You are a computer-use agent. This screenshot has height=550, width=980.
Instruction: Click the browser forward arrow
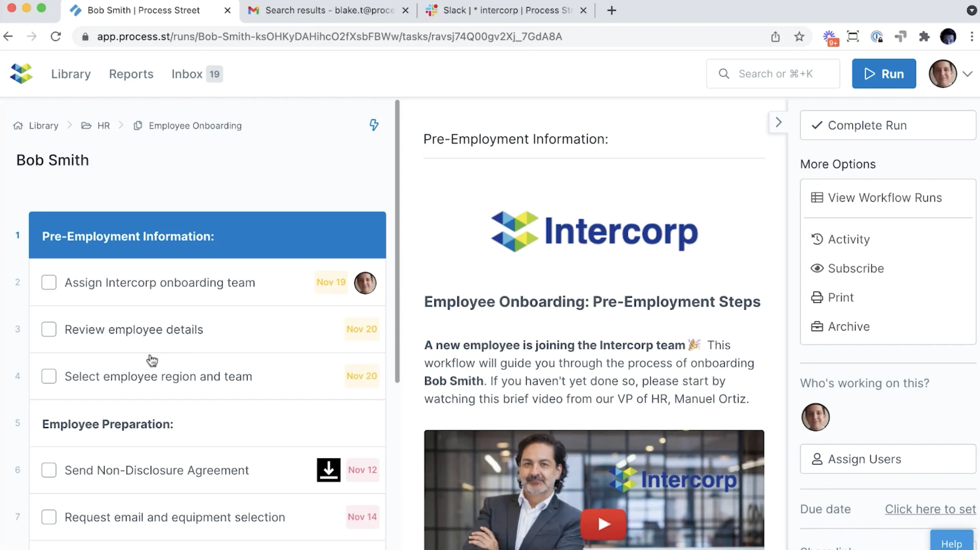32,36
